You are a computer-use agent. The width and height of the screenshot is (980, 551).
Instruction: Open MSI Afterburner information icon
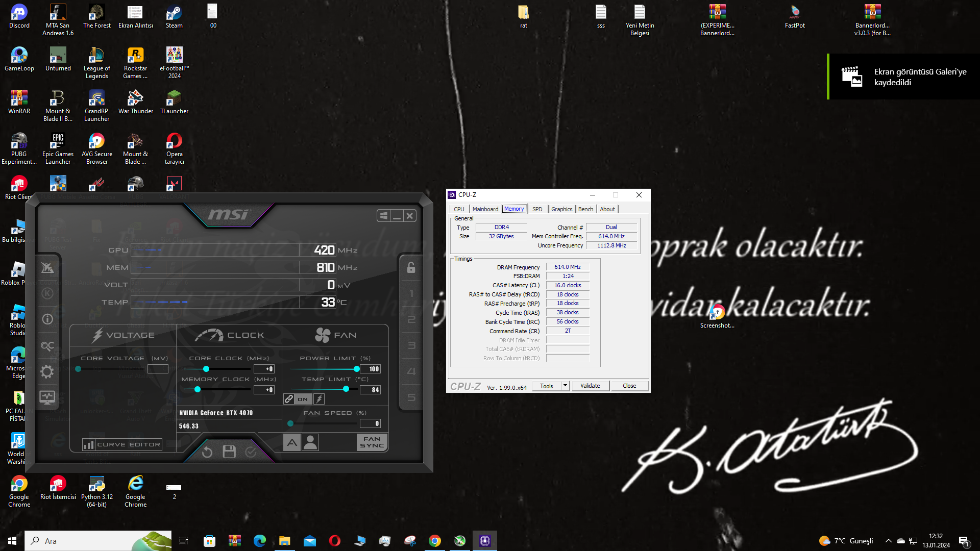pos(47,319)
